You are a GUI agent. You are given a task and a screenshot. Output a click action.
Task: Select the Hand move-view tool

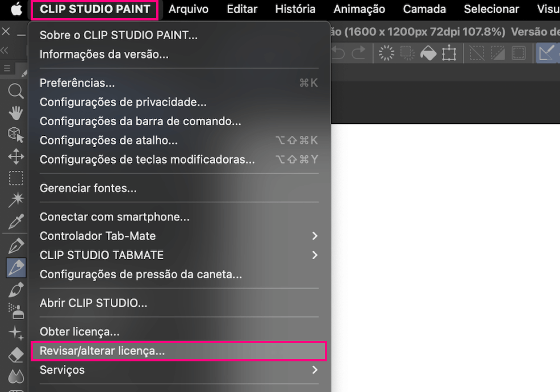(16, 112)
